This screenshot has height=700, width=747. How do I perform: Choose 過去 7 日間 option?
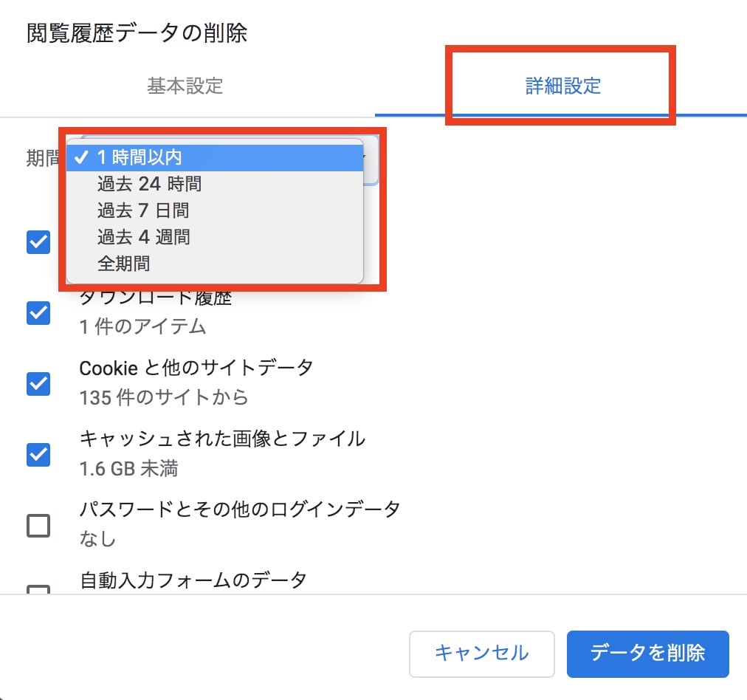point(215,210)
